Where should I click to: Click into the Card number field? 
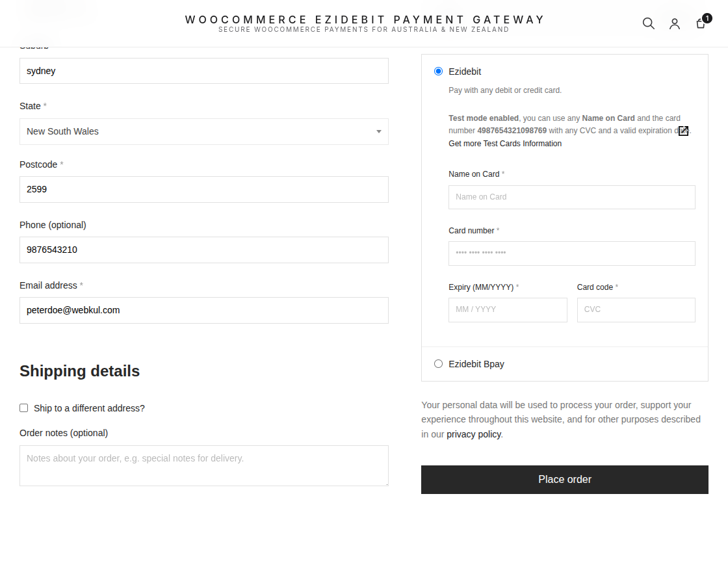[x=571, y=253]
